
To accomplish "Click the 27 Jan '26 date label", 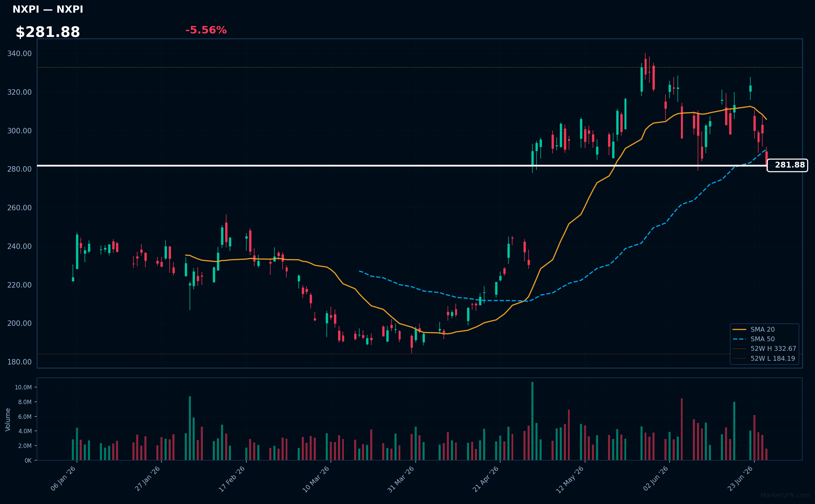I will (x=148, y=479).
